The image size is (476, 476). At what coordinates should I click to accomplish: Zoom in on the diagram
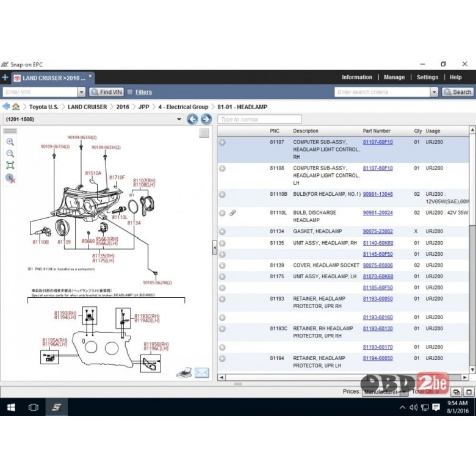(10, 142)
